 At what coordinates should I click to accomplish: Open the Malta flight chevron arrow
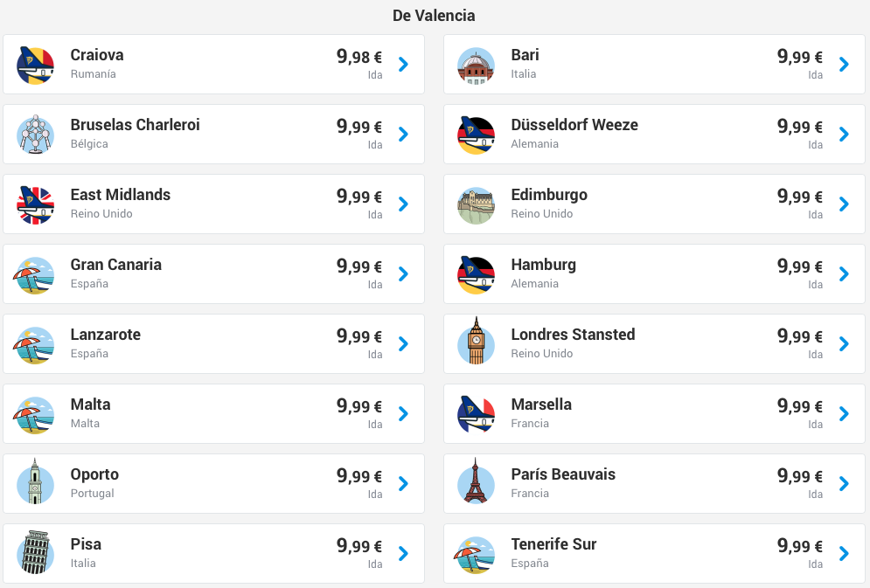pos(403,413)
